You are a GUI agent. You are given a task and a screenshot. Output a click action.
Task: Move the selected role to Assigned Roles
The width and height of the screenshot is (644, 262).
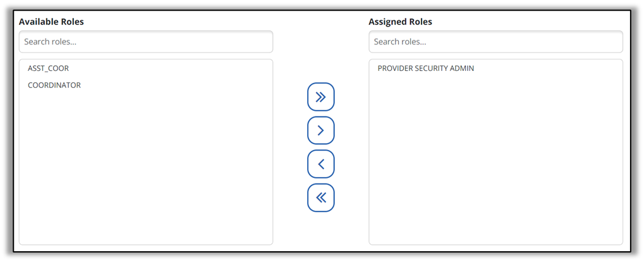pyautogui.click(x=320, y=130)
